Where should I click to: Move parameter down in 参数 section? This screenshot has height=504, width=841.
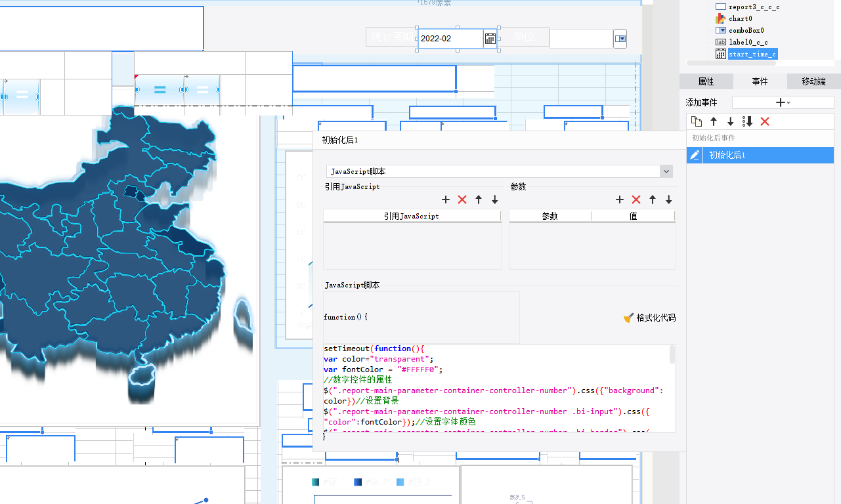[669, 199]
